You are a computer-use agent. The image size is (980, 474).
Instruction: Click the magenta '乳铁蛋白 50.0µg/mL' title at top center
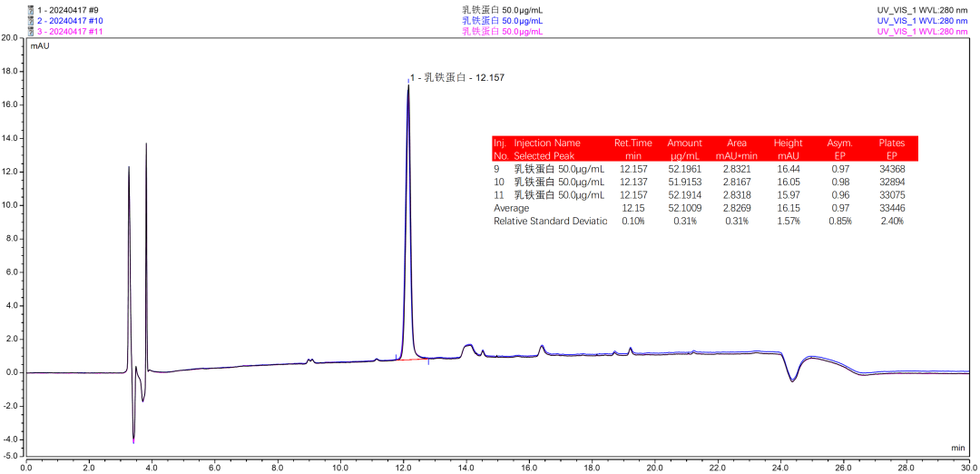[503, 31]
